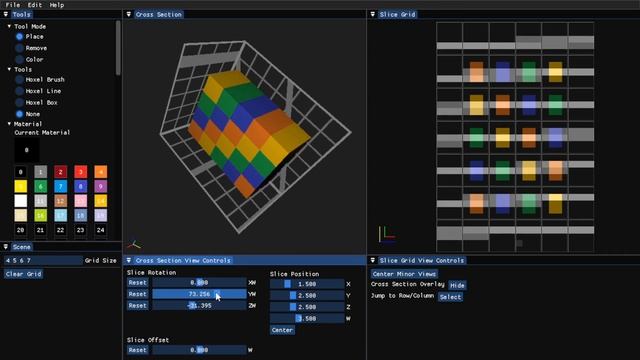Choose the Place tool mode
The image size is (640, 360).
(19, 36)
